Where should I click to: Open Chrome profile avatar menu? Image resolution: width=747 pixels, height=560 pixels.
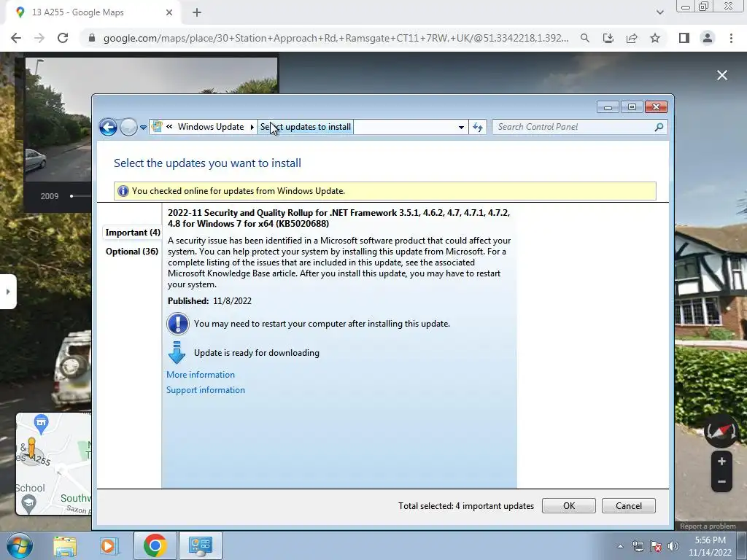(x=708, y=38)
